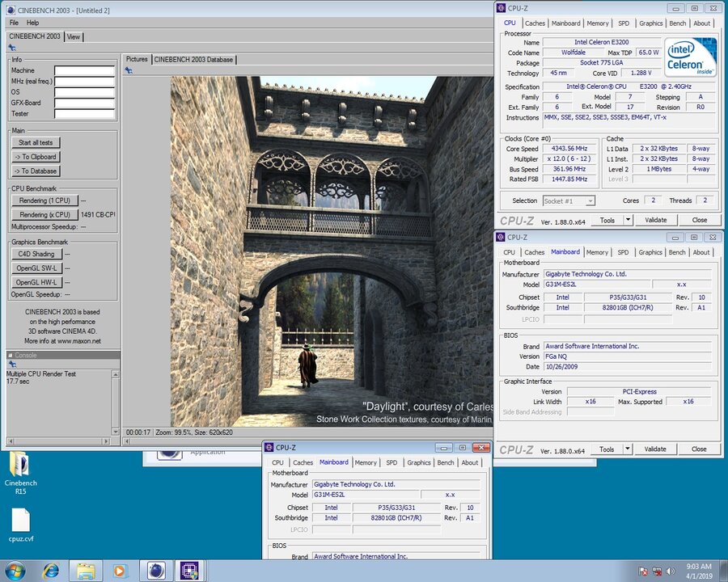
Task: Open Graphics tab in middle CPU-Z window
Action: [650, 252]
